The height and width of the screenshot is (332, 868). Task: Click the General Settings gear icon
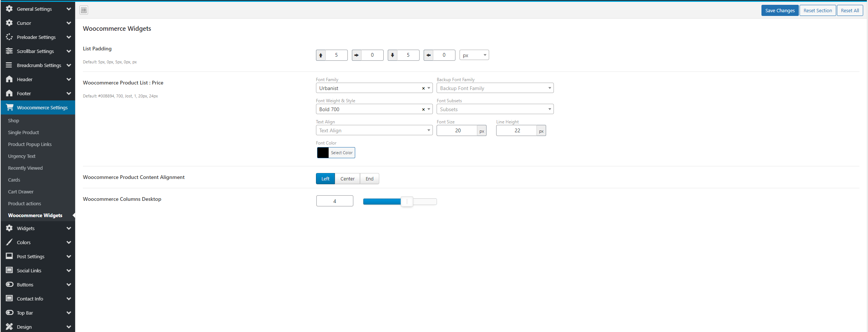point(9,9)
